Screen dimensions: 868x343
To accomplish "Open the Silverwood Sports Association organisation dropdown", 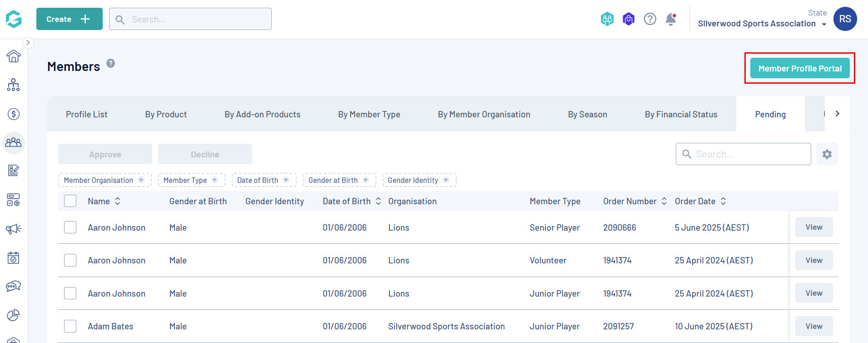I will coord(762,24).
